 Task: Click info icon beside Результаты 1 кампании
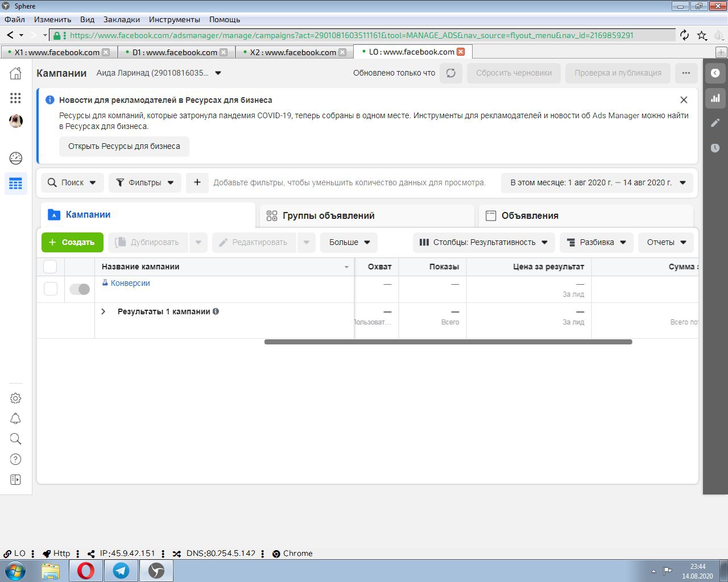tap(216, 311)
